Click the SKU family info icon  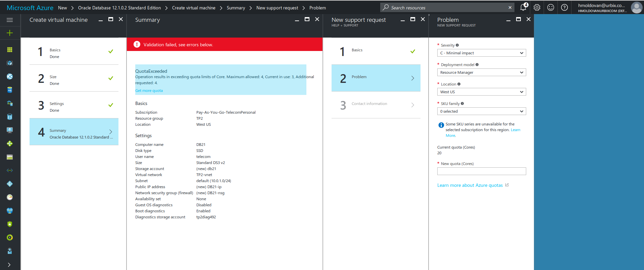click(x=462, y=104)
